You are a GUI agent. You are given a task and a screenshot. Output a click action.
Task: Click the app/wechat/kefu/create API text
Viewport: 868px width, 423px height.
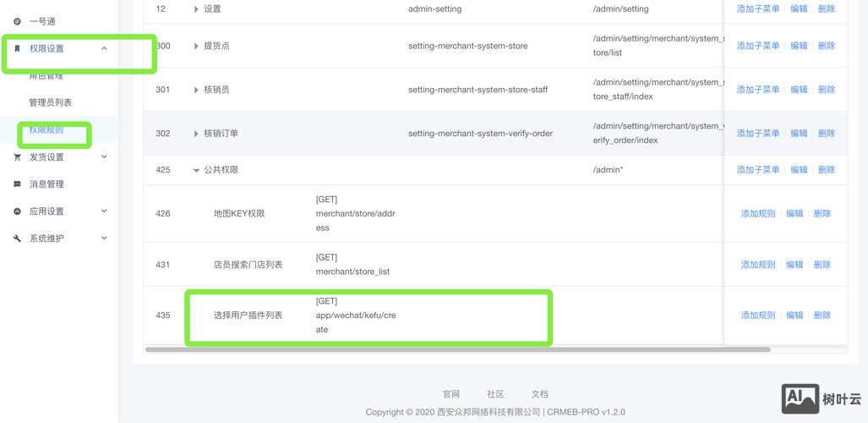[x=356, y=322]
